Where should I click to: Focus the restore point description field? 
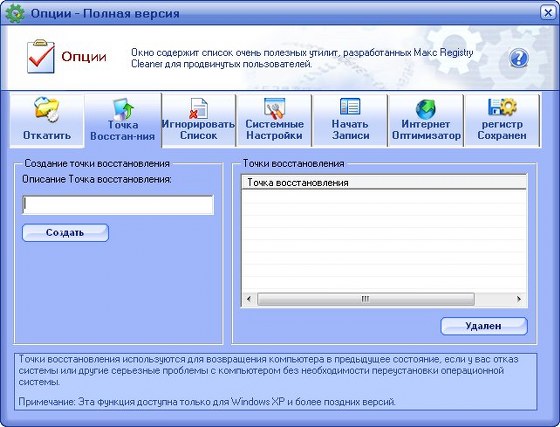[118, 205]
